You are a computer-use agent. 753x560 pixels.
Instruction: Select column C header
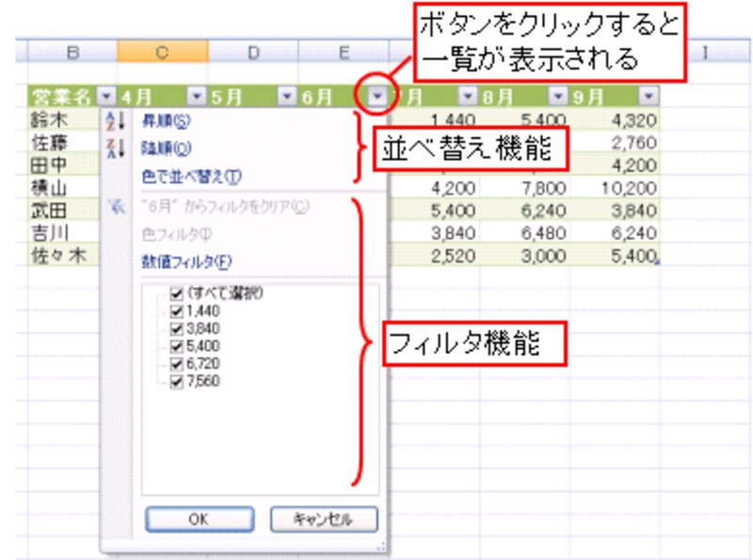162,52
